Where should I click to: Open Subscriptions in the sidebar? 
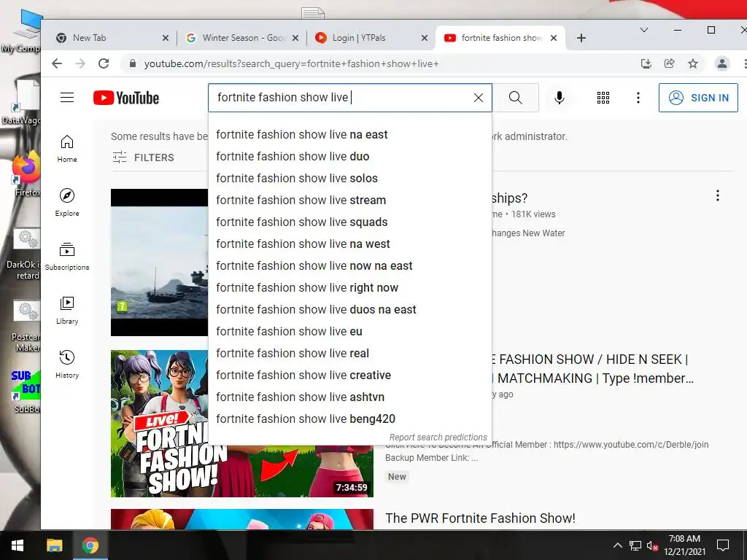[66, 257]
